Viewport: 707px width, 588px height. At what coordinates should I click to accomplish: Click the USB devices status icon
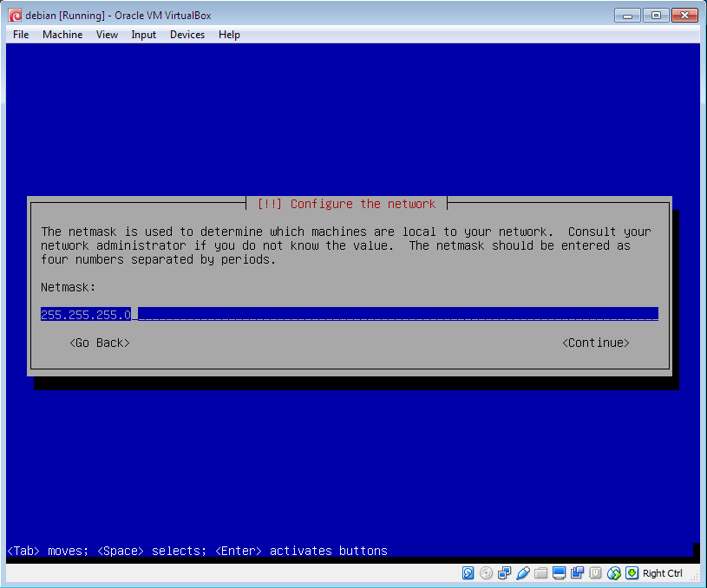[523, 573]
